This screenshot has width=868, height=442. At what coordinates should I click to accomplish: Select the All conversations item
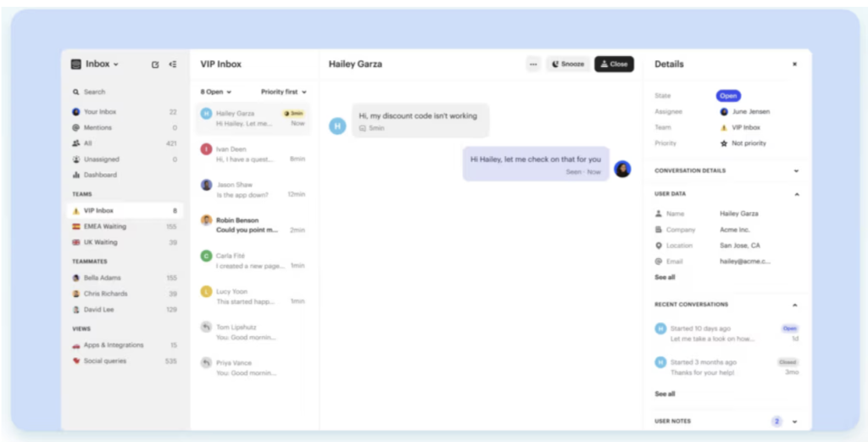(x=125, y=143)
